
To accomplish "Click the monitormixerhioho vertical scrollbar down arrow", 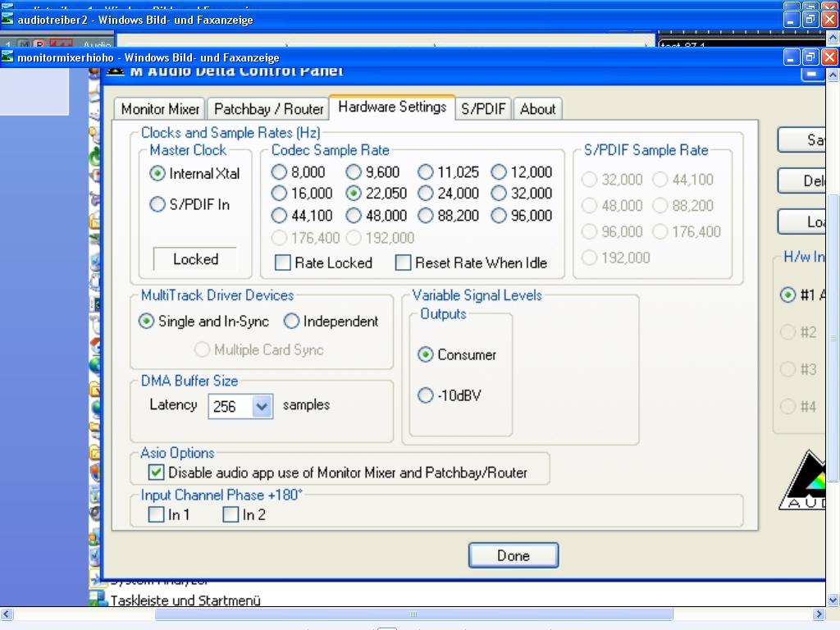I will point(833,600).
